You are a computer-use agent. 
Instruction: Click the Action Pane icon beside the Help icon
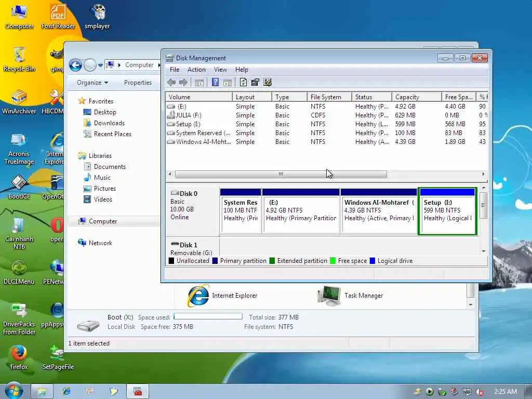point(228,83)
